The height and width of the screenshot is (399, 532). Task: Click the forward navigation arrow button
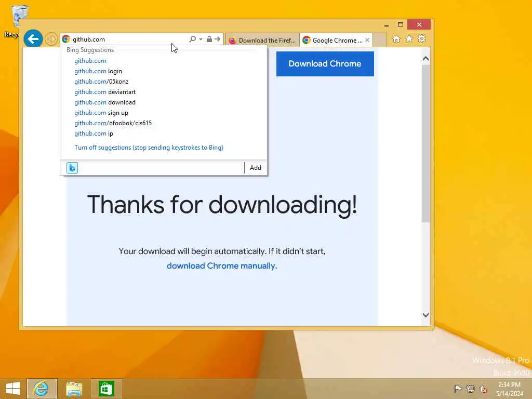tap(51, 39)
